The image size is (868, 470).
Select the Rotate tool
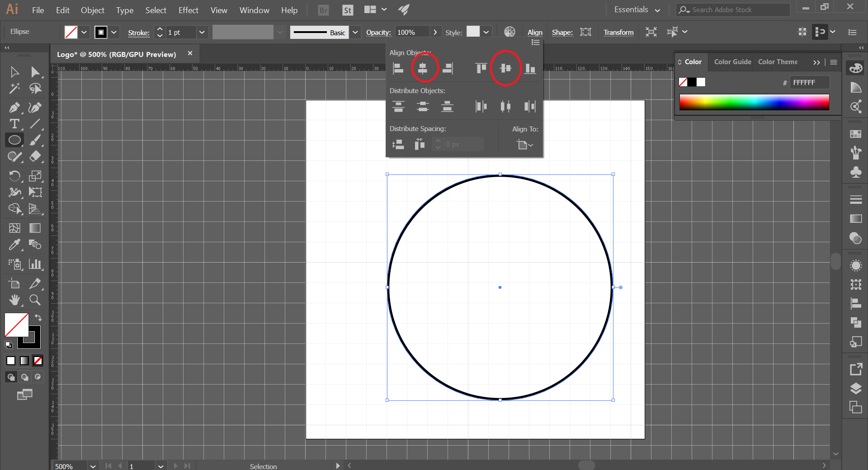(14, 175)
